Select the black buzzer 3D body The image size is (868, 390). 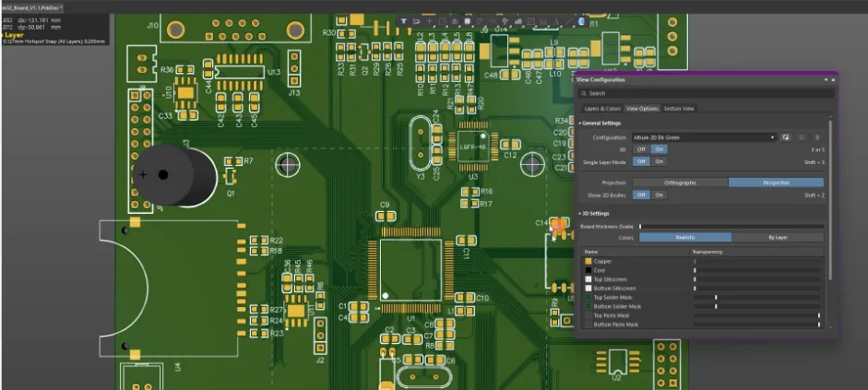click(174, 175)
